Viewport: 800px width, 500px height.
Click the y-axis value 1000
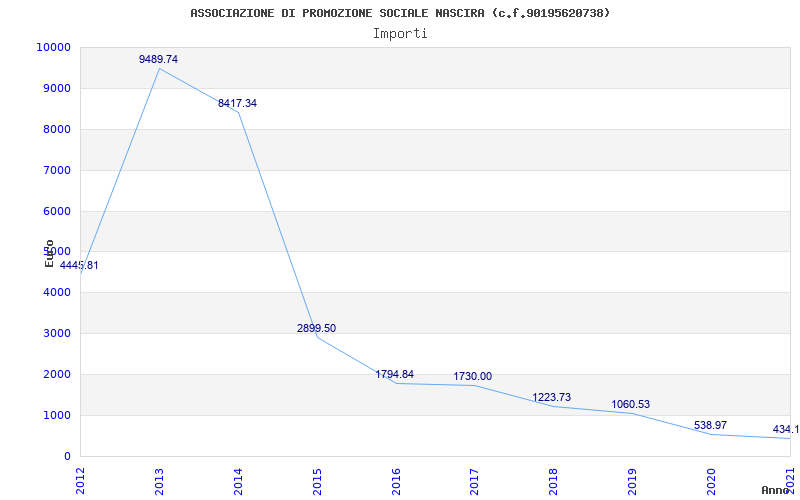click(x=56, y=415)
